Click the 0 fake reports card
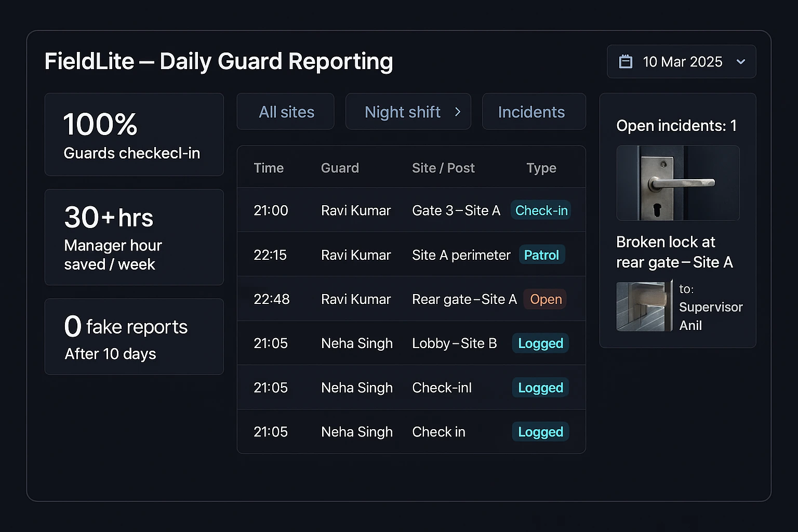 134,336
